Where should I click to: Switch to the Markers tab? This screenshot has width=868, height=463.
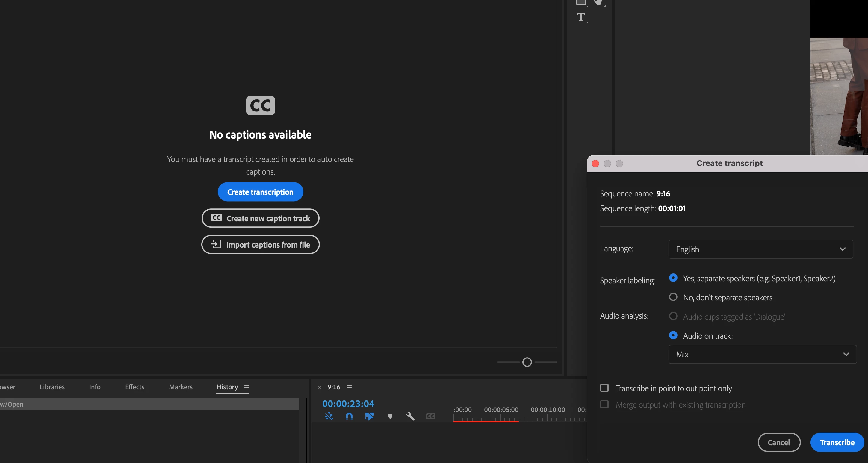tap(181, 387)
